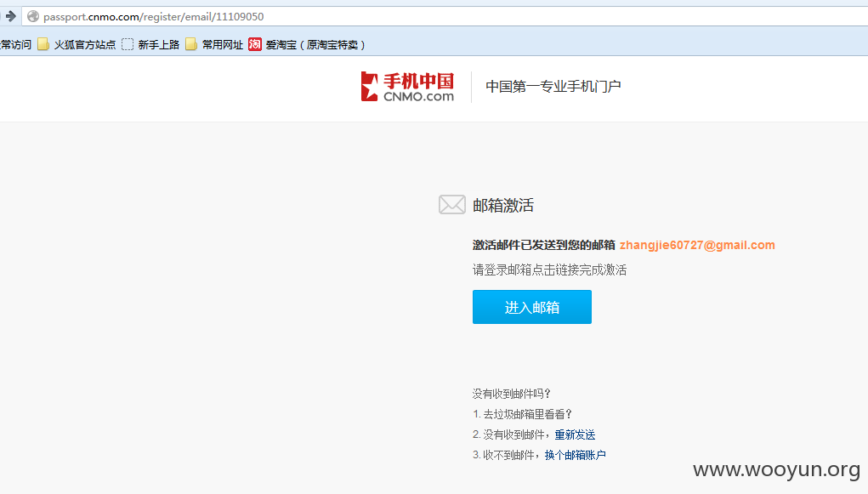Click the red 淘 Taobao bookmark icon
The image size is (868, 494).
255,44
